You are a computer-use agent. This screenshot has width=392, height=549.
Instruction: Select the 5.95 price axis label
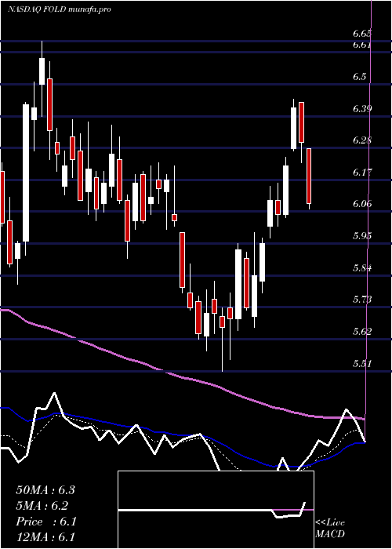point(362,235)
